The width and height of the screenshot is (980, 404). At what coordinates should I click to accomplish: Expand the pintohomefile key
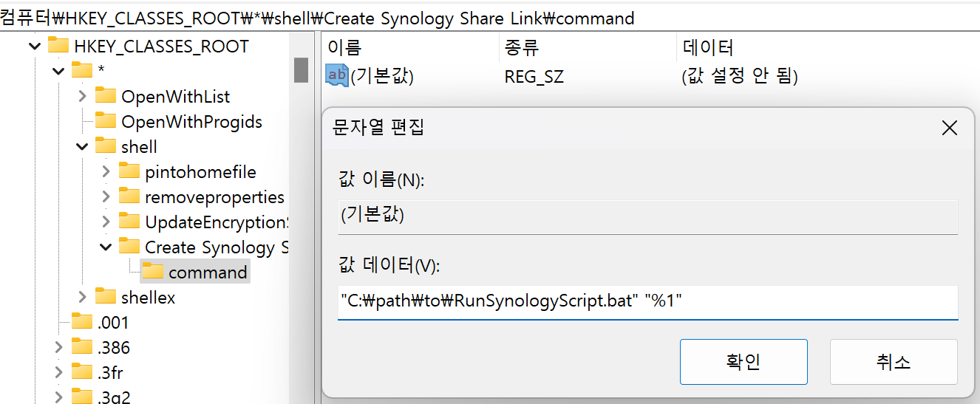pyautogui.click(x=106, y=172)
